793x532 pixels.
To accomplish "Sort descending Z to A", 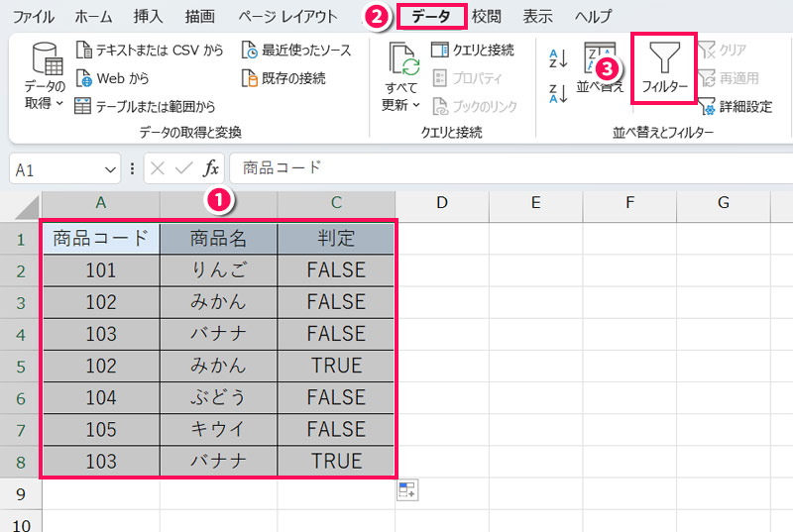I will tap(558, 93).
